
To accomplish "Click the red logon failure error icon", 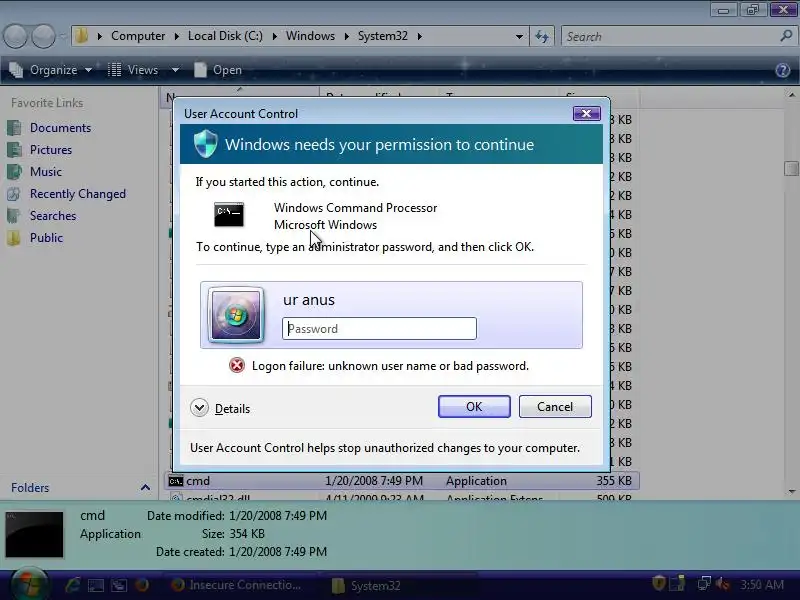I will (237, 365).
